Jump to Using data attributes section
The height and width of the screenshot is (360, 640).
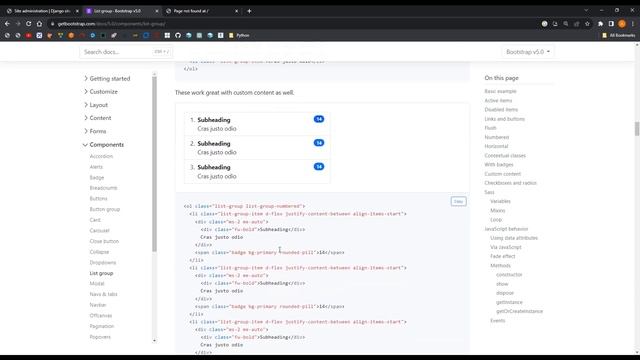click(514, 238)
